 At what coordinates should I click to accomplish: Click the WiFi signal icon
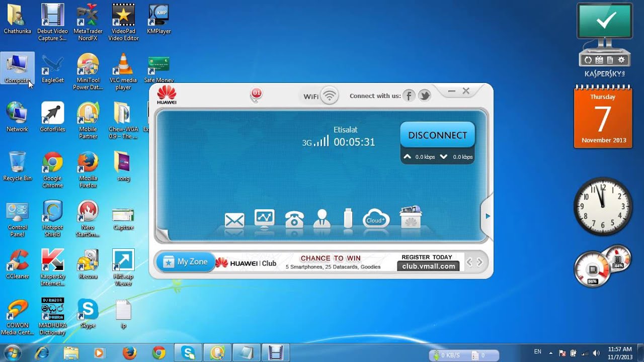pos(330,96)
